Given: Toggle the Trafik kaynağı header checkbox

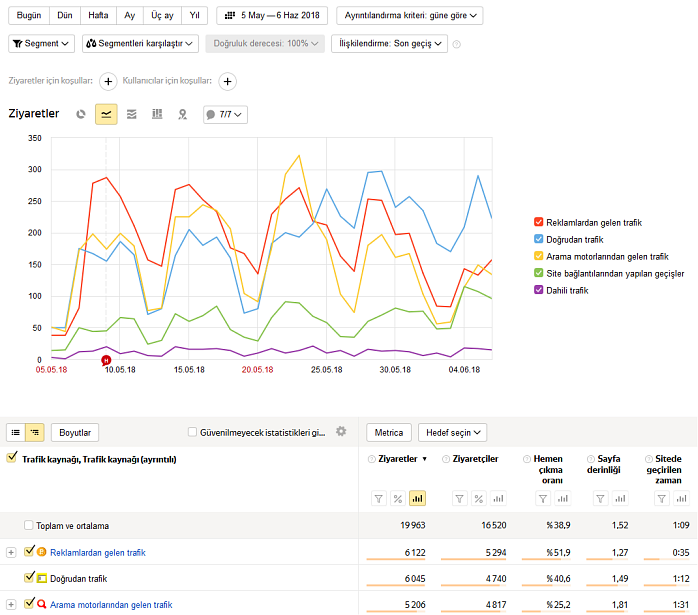Looking at the screenshot, I should [x=12, y=457].
